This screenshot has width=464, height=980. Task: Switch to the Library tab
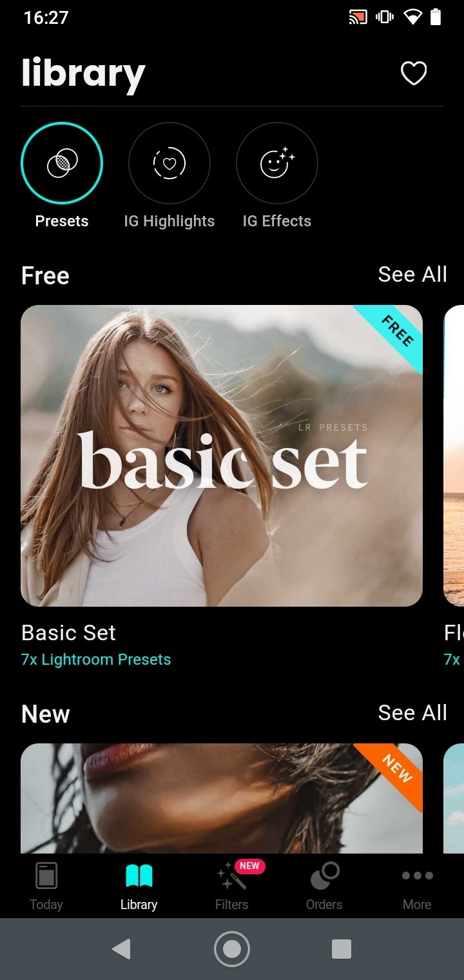139,887
